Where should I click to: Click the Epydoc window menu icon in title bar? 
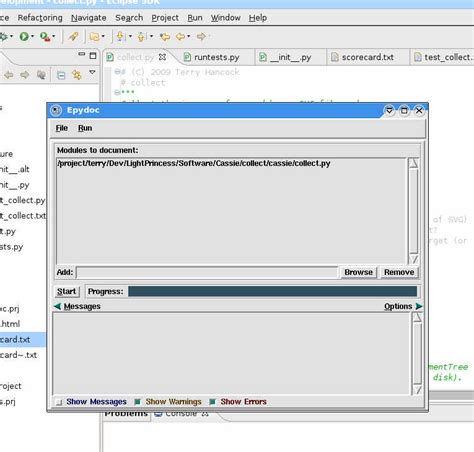(x=56, y=110)
